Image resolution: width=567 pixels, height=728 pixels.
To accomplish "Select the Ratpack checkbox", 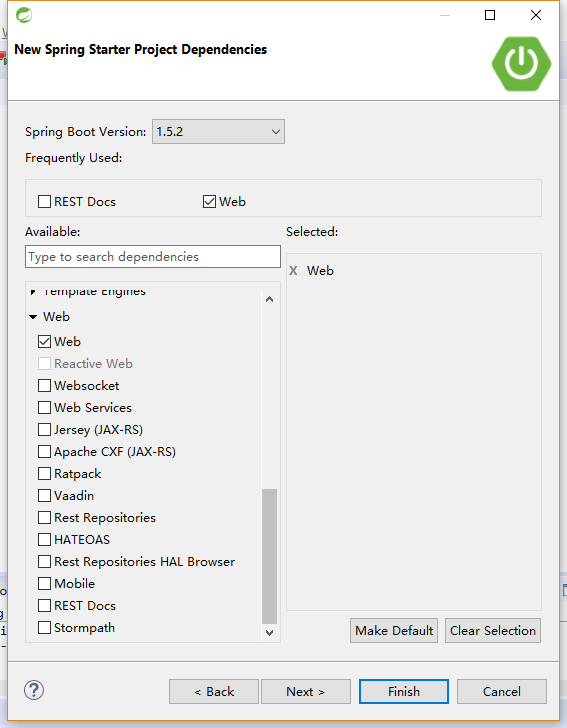I will pos(45,474).
